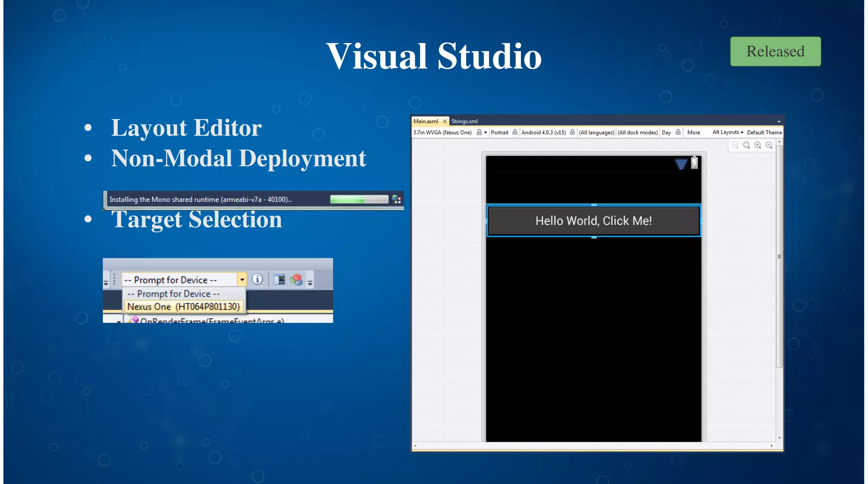Image resolution: width=868 pixels, height=484 pixels.
Task: Click the green Released badge
Action: 775,51
